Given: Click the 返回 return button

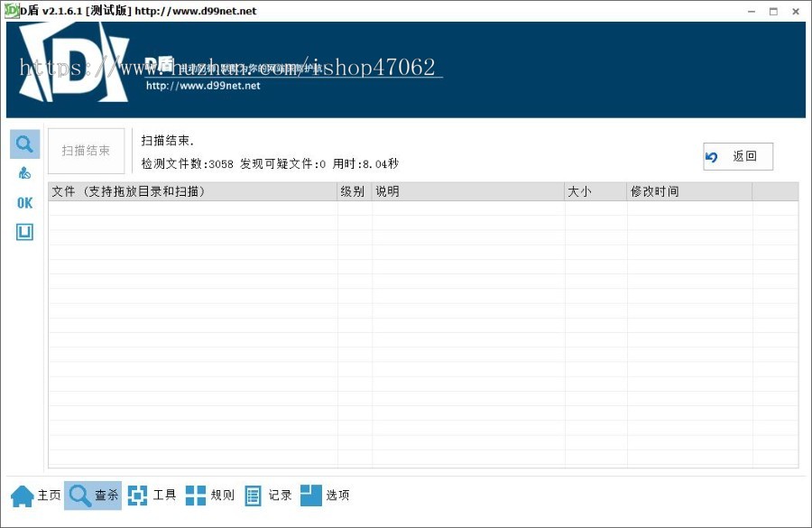Looking at the screenshot, I should tap(738, 156).
